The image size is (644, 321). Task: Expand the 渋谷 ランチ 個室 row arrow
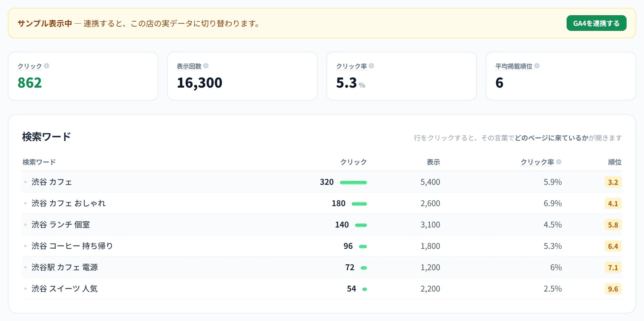point(26,225)
